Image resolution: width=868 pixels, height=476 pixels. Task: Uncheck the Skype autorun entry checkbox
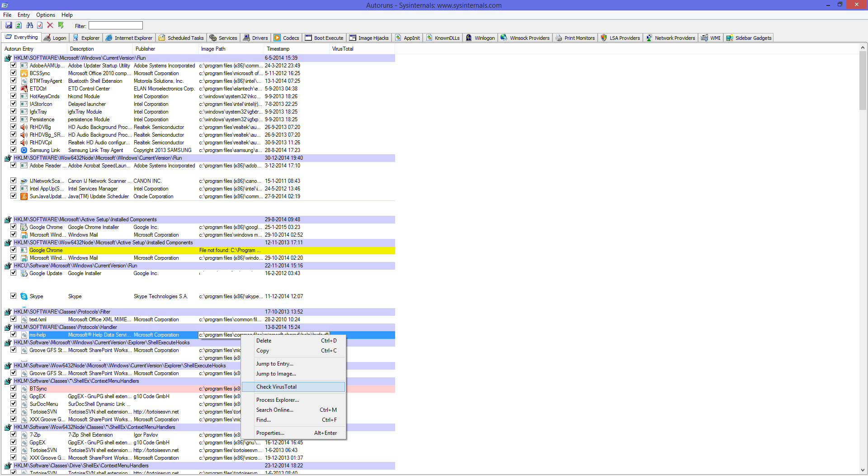pos(14,296)
